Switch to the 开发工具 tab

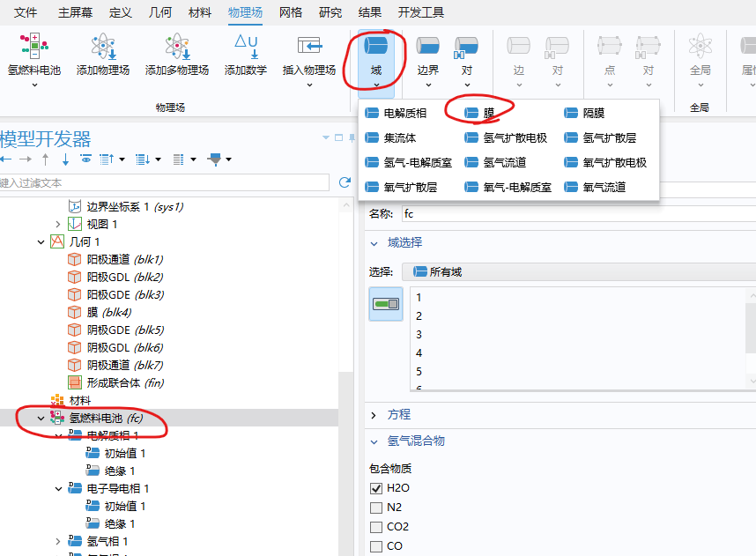421,12
